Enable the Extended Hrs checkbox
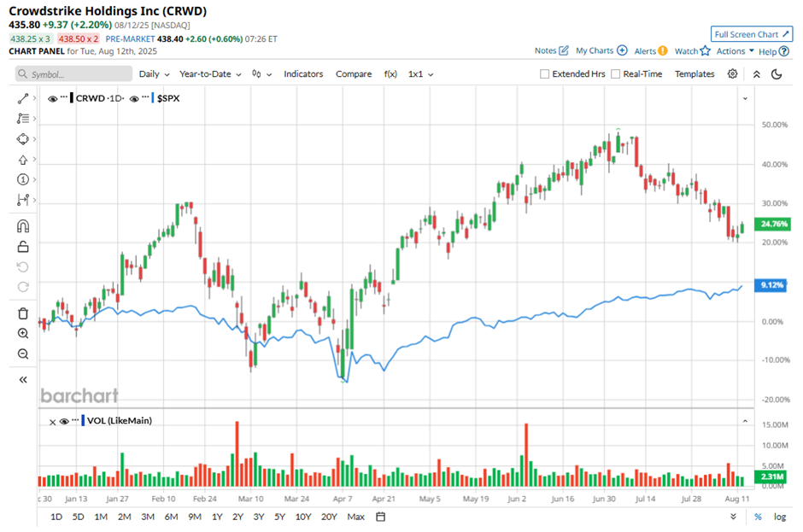 pyautogui.click(x=544, y=73)
